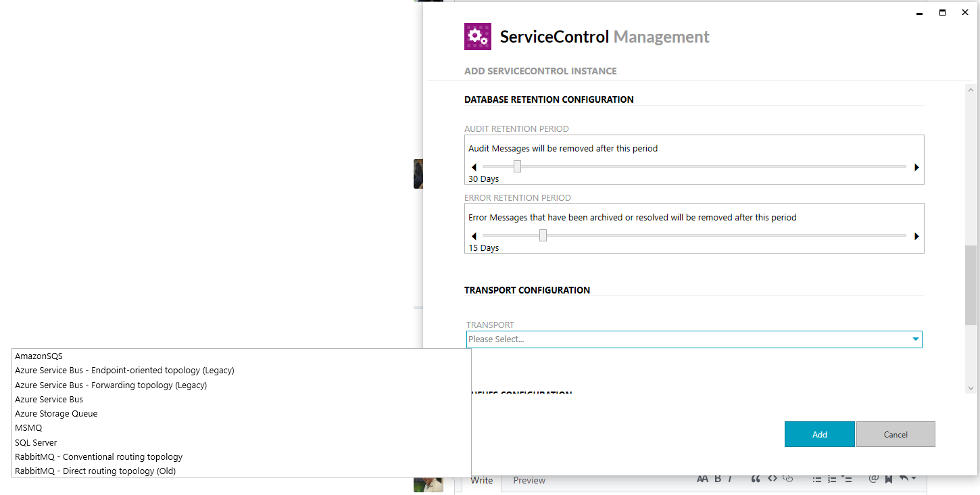The image size is (980, 495).
Task: Choose Azure Service Bus transport option
Action: click(x=49, y=399)
